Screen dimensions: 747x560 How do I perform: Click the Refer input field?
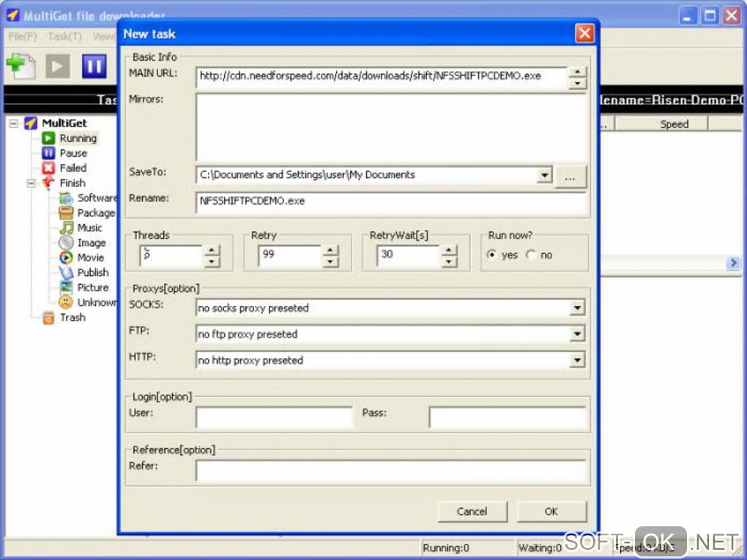click(390, 470)
